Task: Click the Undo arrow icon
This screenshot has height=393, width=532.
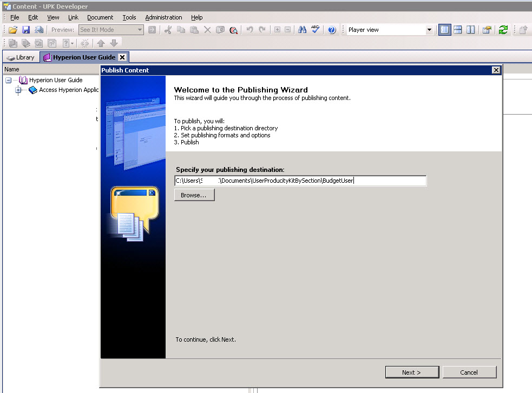Action: point(249,30)
